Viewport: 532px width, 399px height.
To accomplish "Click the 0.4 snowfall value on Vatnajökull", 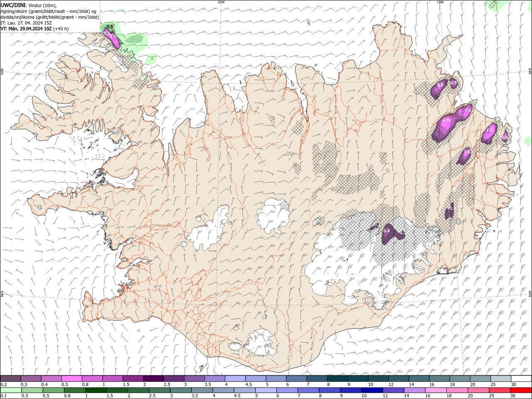I will [x=387, y=231].
